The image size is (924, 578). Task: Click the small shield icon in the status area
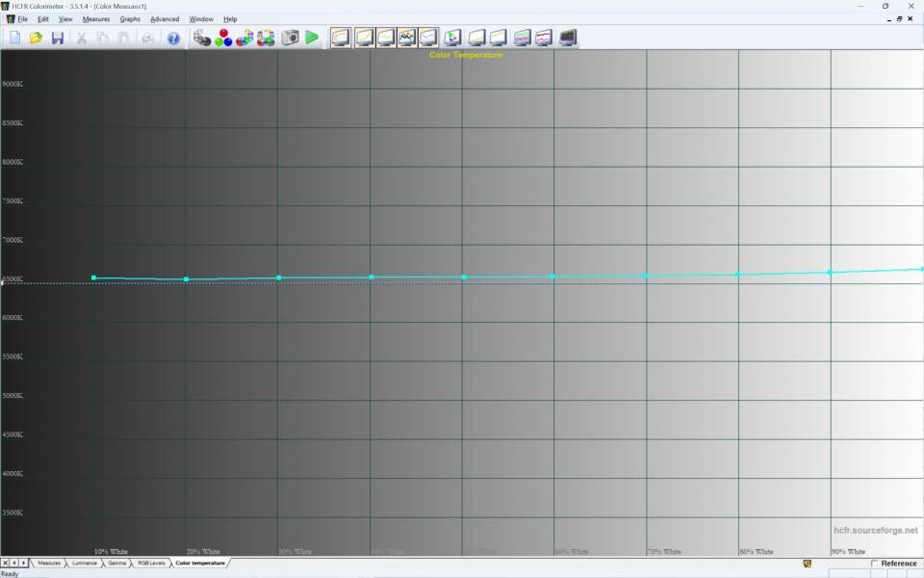[808, 564]
